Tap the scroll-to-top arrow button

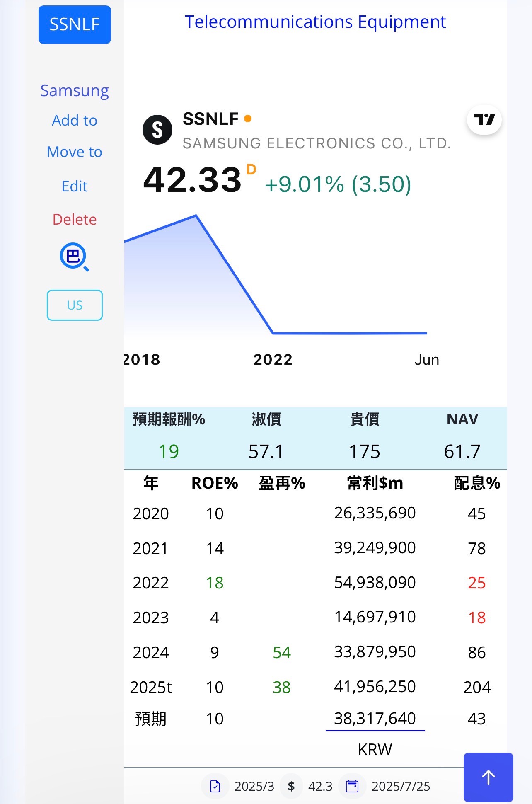[x=488, y=777]
